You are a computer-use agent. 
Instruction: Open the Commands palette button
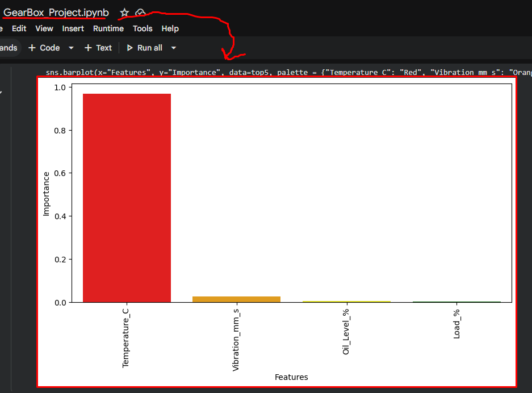(x=9, y=48)
